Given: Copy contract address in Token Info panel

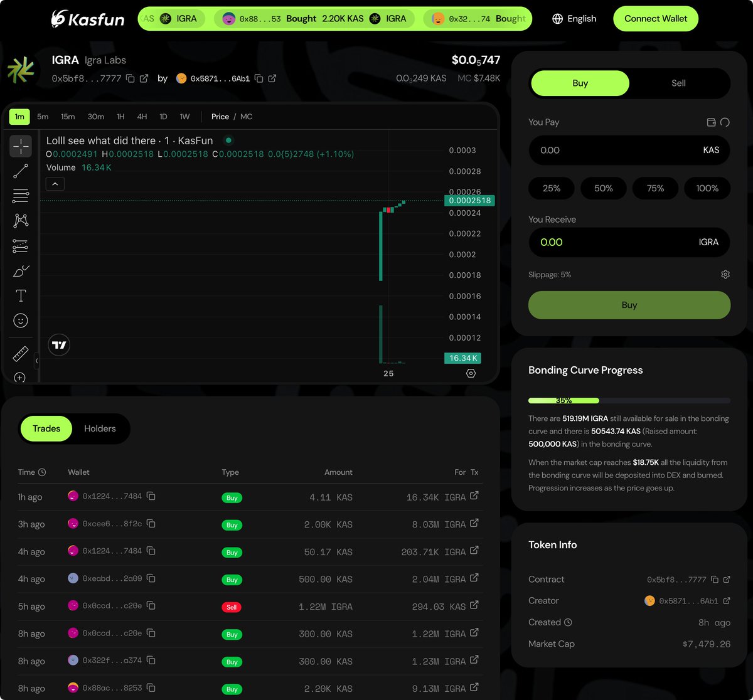Looking at the screenshot, I should 715,580.
